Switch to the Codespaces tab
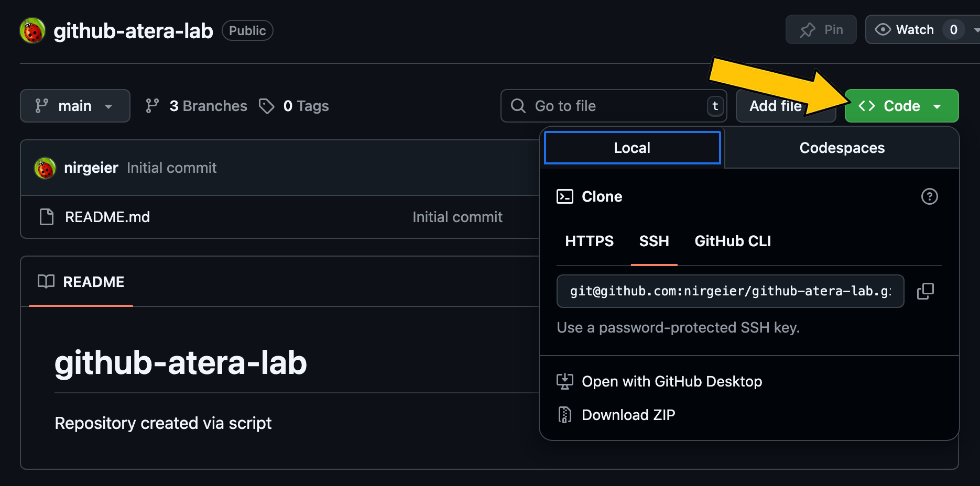The height and width of the screenshot is (486, 980). point(842,148)
